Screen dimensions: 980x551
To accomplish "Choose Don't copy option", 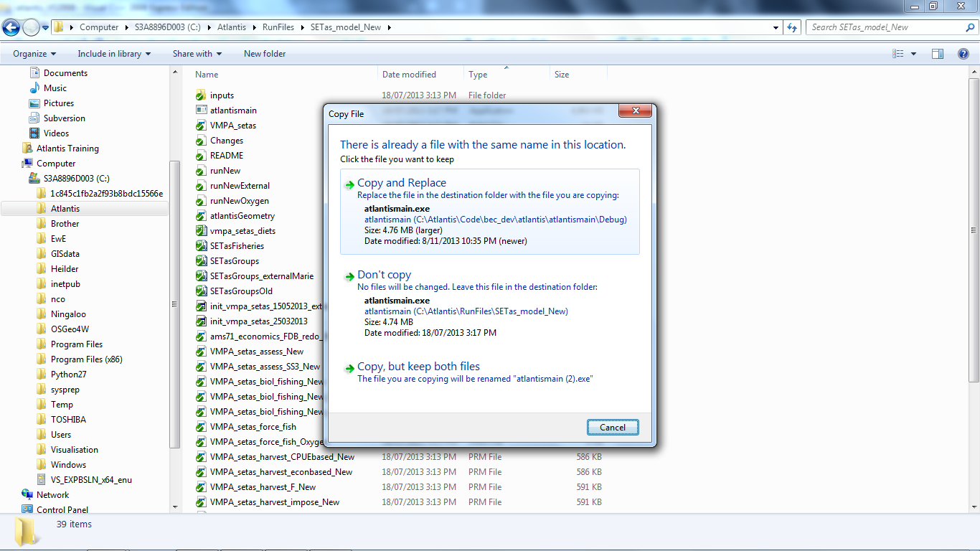I will tap(384, 275).
